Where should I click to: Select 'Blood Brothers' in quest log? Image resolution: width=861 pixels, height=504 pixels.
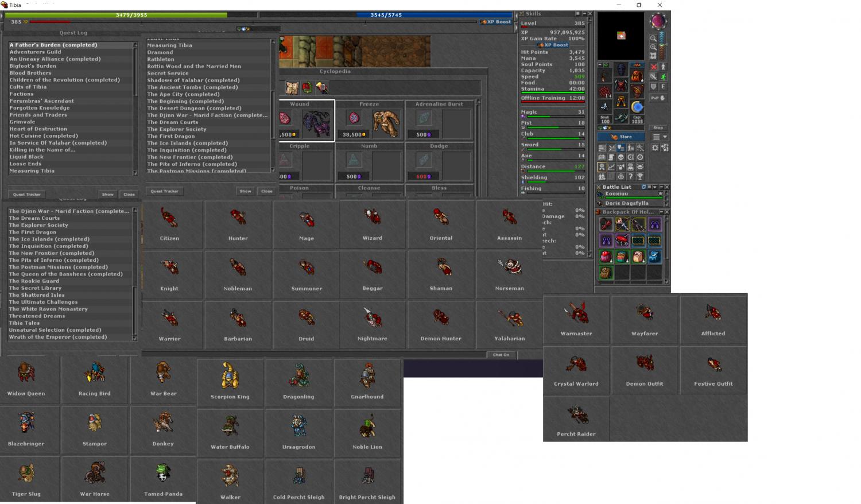coord(30,73)
